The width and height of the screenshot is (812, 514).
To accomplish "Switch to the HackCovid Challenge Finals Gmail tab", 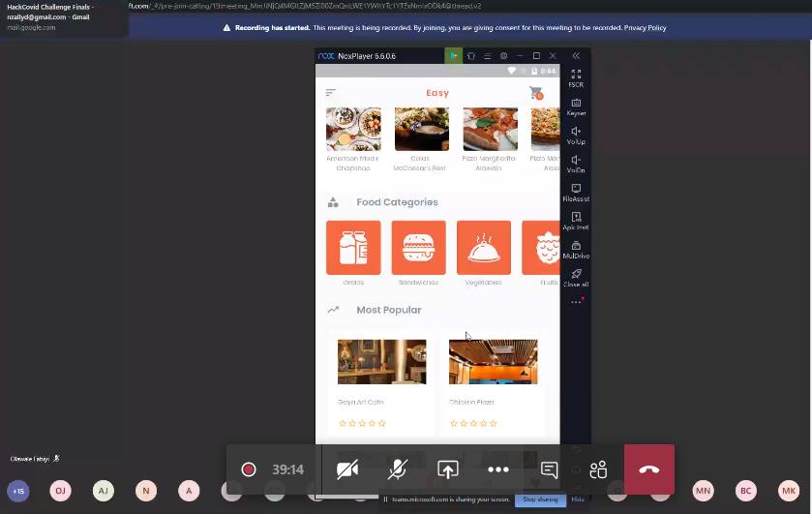I will (x=63, y=17).
